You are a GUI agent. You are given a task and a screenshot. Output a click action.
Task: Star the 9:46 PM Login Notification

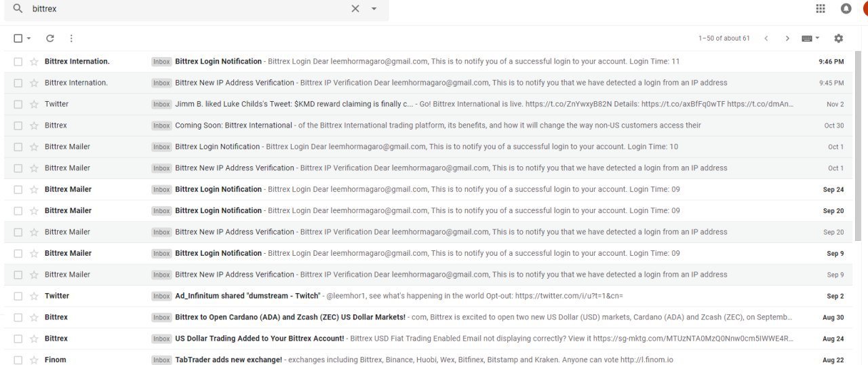click(34, 62)
